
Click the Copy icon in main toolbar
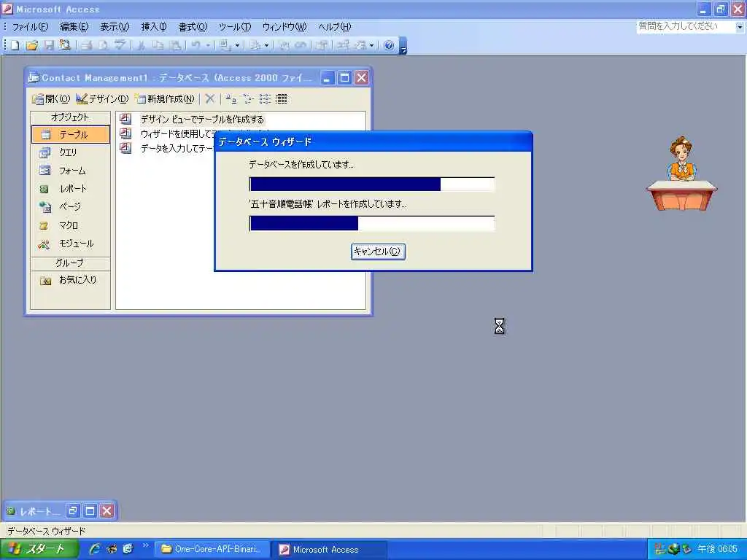click(x=158, y=45)
